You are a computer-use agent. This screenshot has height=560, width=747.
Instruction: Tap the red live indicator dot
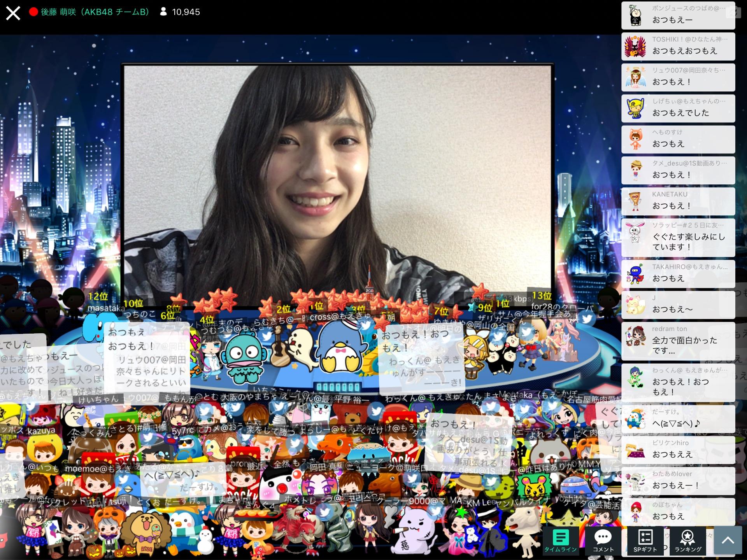(33, 12)
